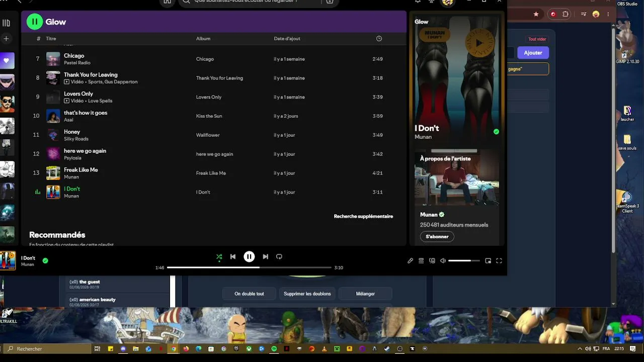Open Spotify from the Windows taskbar
Viewport: 644px width, 362px height.
pos(274,348)
